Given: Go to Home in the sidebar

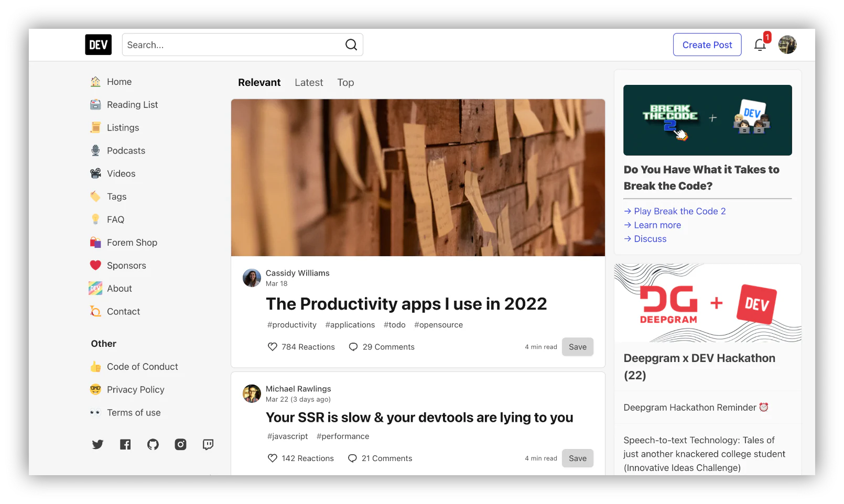Looking at the screenshot, I should (x=111, y=82).
